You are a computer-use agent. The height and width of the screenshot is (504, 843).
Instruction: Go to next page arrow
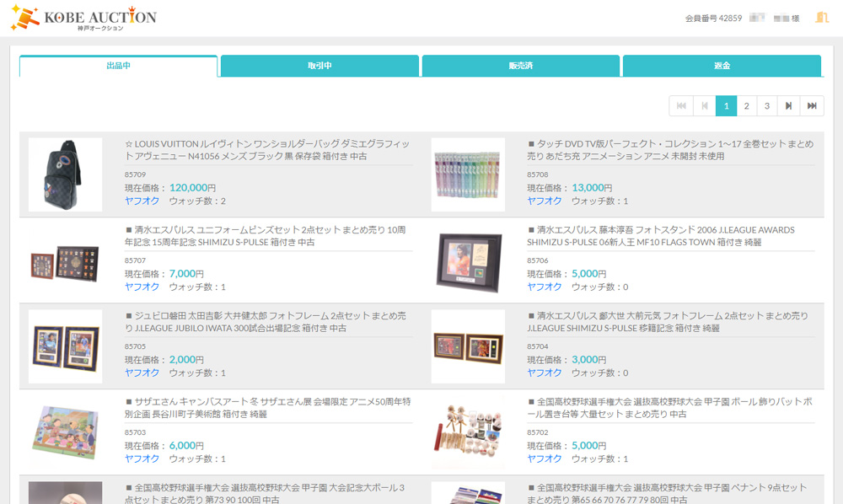(789, 106)
